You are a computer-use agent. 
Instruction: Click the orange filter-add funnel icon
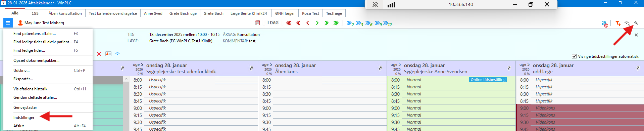tap(618, 23)
